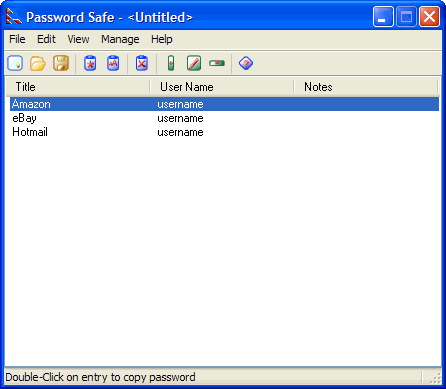
Task: Sort by the Notes column header
Action: [366, 87]
